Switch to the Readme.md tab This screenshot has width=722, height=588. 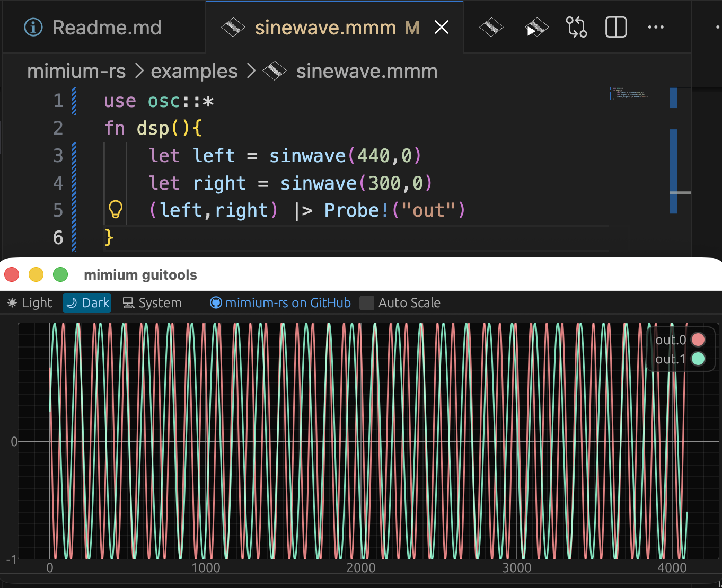(106, 28)
